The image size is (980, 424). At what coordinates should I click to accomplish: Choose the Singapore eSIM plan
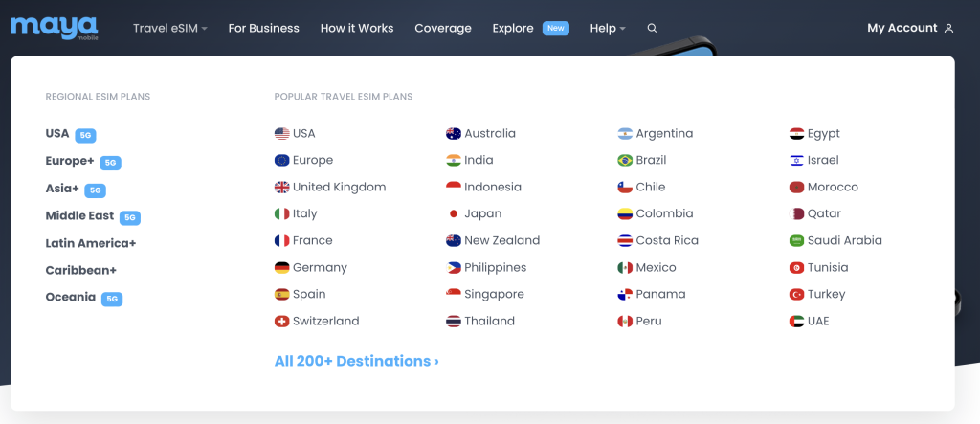(x=485, y=294)
